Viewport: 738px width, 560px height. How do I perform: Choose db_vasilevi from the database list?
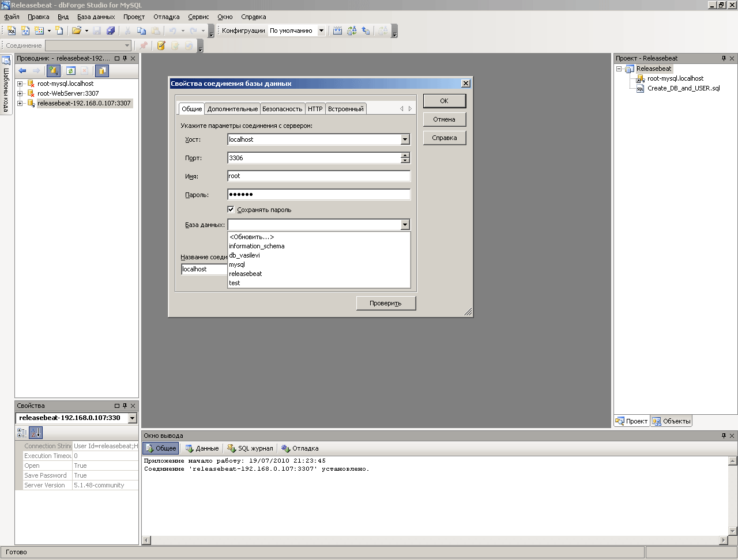319,255
